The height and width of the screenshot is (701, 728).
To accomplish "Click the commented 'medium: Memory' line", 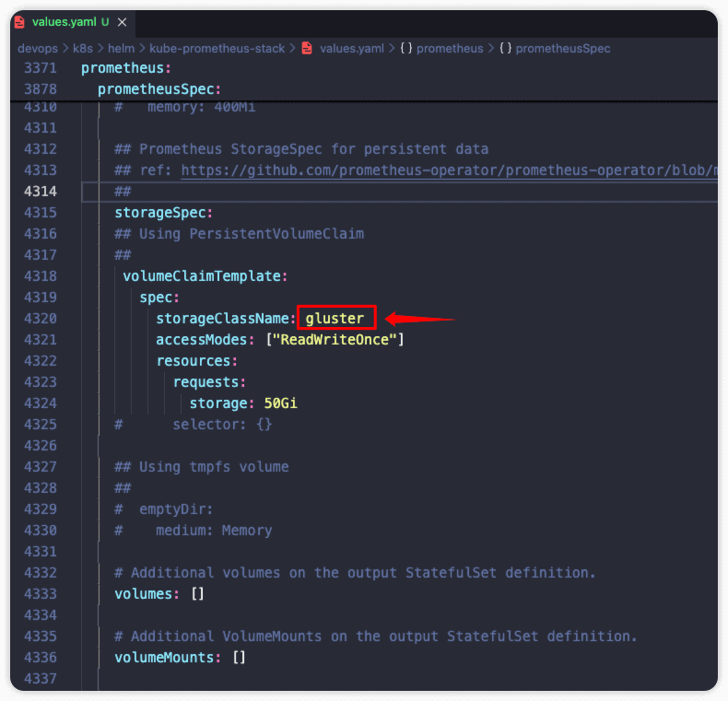I will click(x=194, y=531).
